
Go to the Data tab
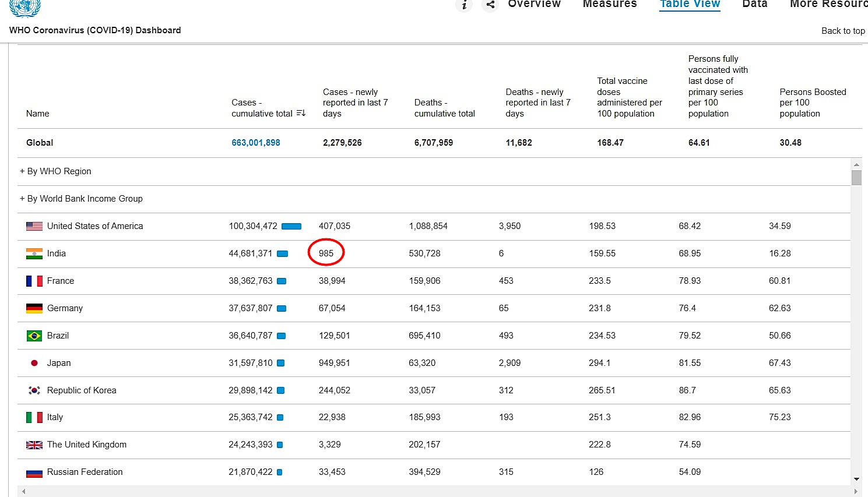(x=755, y=4)
